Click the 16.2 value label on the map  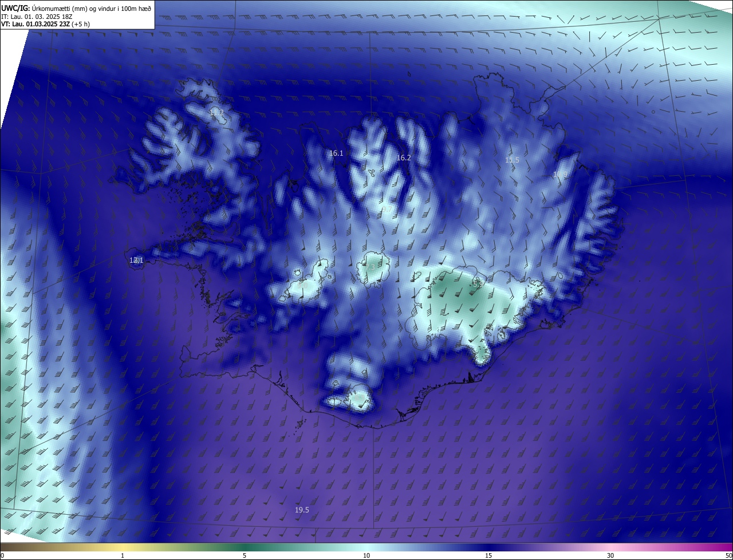click(404, 157)
